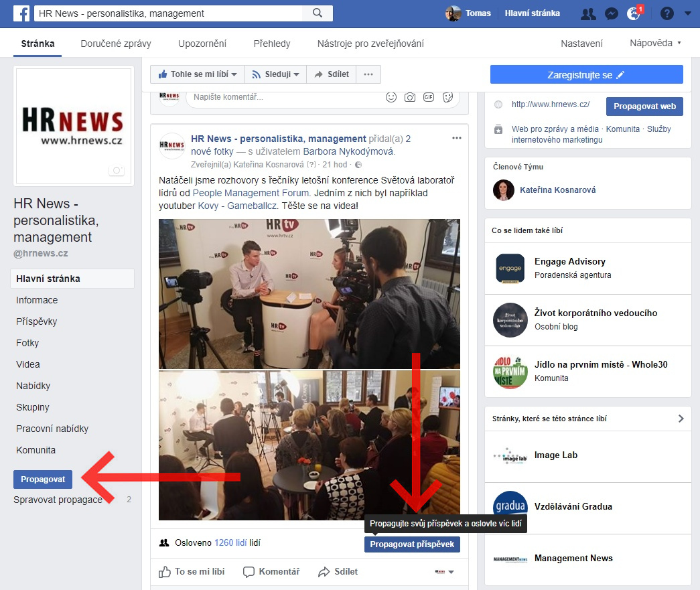Viewport: 700px width, 590px height.
Task: Open the Kovy - Gameballcz link
Action: (237, 206)
